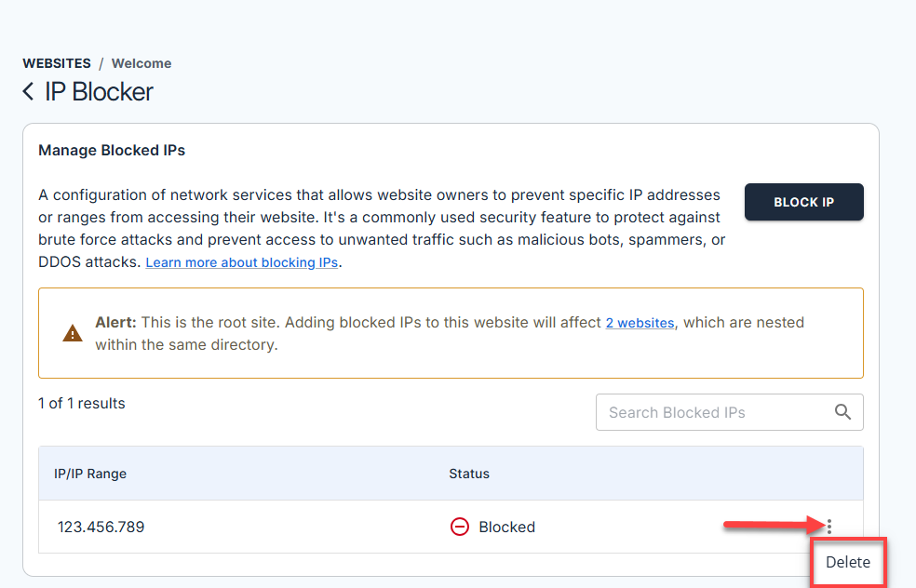Click the 1 of 1 results label

click(82, 403)
